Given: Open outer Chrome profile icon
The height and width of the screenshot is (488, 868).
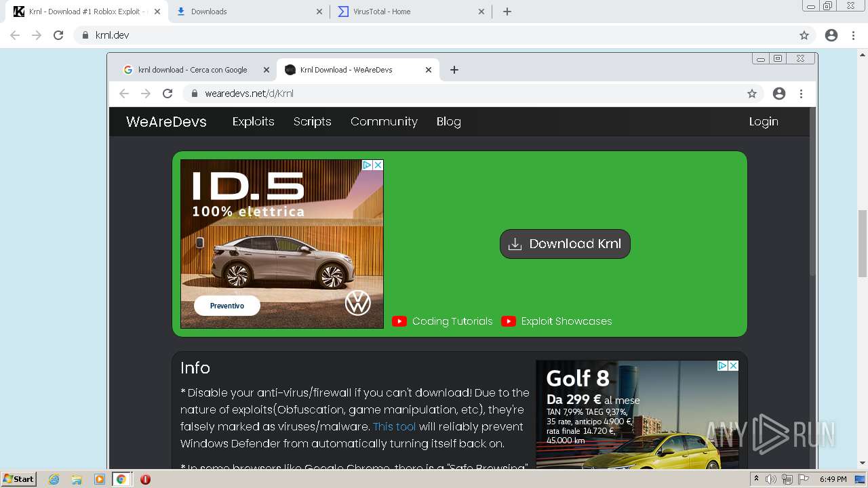Looking at the screenshot, I should pyautogui.click(x=831, y=35).
